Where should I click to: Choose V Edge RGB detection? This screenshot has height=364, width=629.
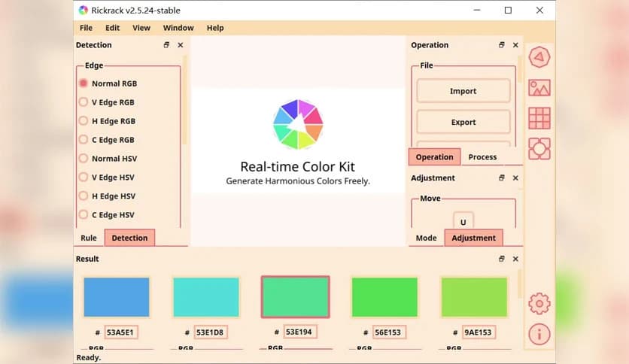tap(84, 102)
